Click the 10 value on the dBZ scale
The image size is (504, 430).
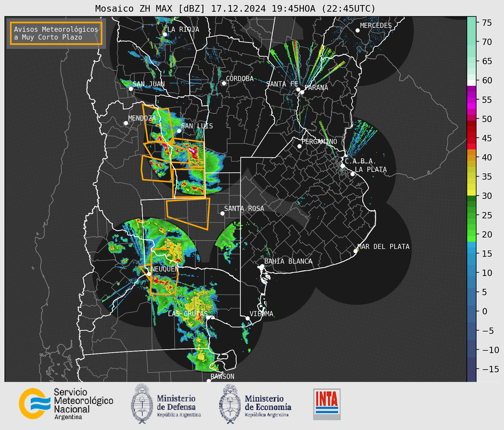487,273
